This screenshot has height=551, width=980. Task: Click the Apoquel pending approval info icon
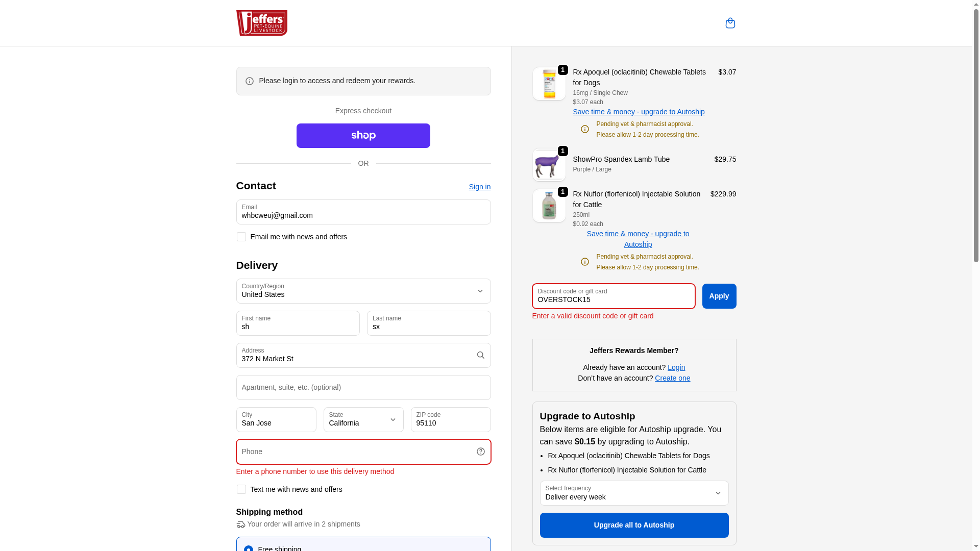coord(584,129)
